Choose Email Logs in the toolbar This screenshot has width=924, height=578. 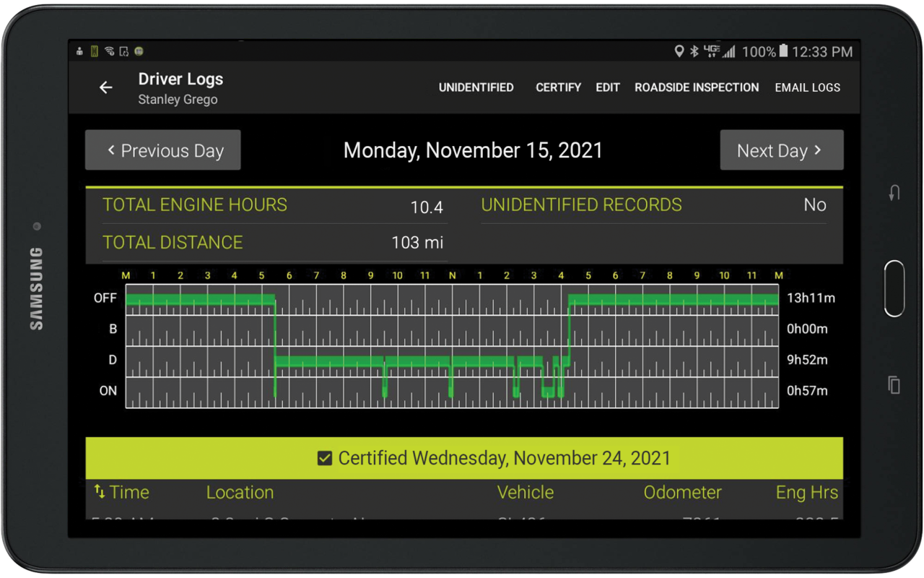coord(807,87)
